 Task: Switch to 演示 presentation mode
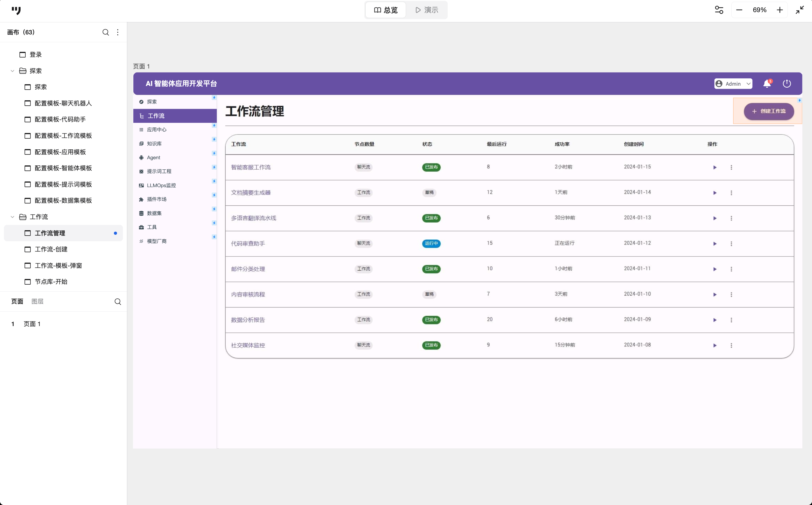(x=427, y=10)
